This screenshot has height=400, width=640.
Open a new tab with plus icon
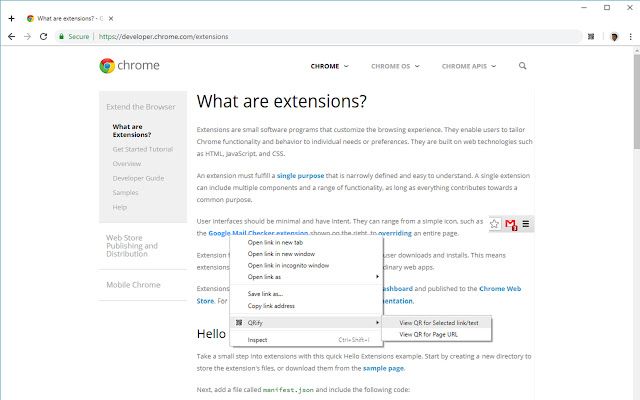point(11,18)
